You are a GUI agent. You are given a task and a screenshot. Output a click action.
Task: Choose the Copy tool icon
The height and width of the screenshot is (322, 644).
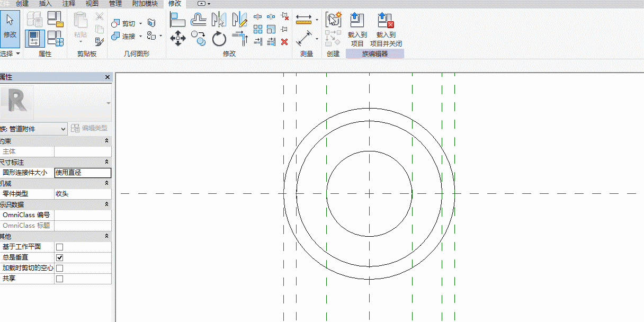pos(199,38)
